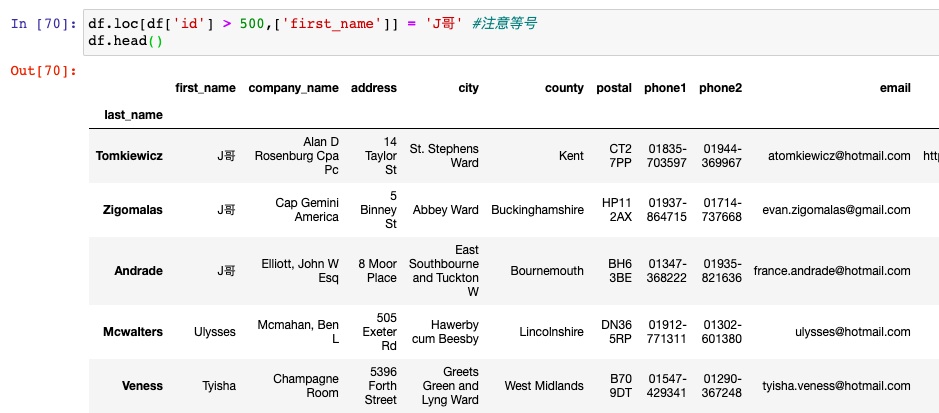Click the postal column header

(614, 88)
